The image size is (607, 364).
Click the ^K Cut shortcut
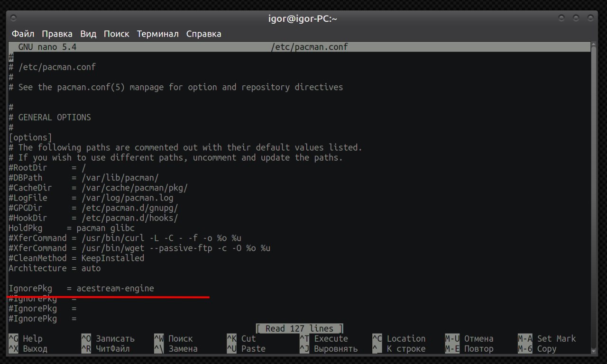pyautogui.click(x=241, y=338)
